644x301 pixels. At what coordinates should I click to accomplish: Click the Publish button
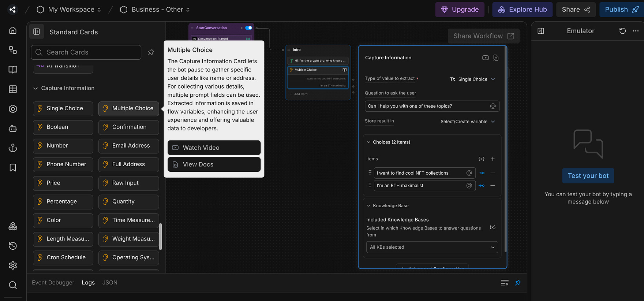coord(622,10)
